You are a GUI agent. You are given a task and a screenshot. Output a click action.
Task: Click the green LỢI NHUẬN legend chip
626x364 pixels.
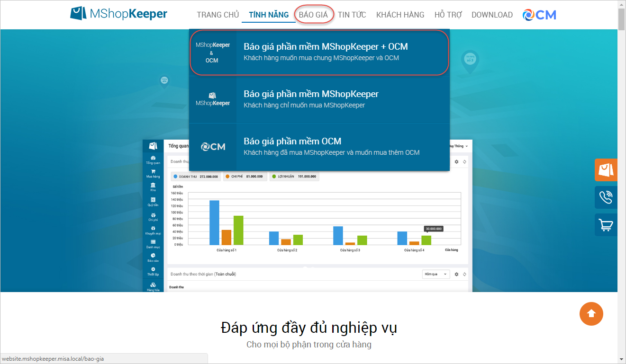tap(294, 177)
